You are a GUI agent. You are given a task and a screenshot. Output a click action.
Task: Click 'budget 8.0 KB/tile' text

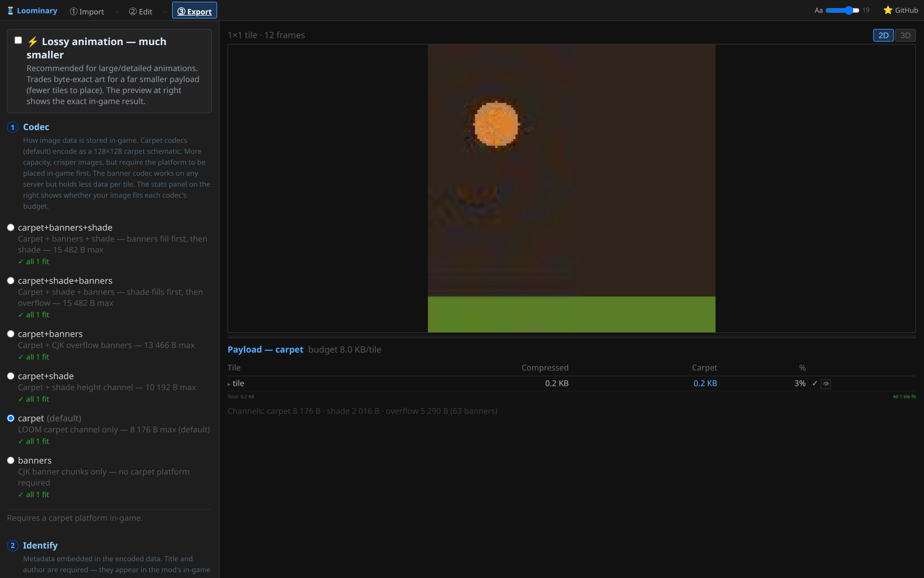345,349
